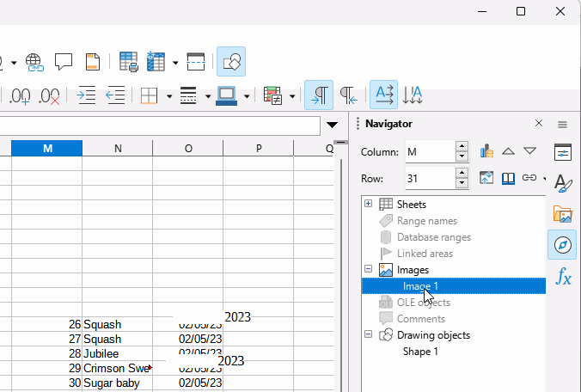Delete decimal place icon

(49, 96)
